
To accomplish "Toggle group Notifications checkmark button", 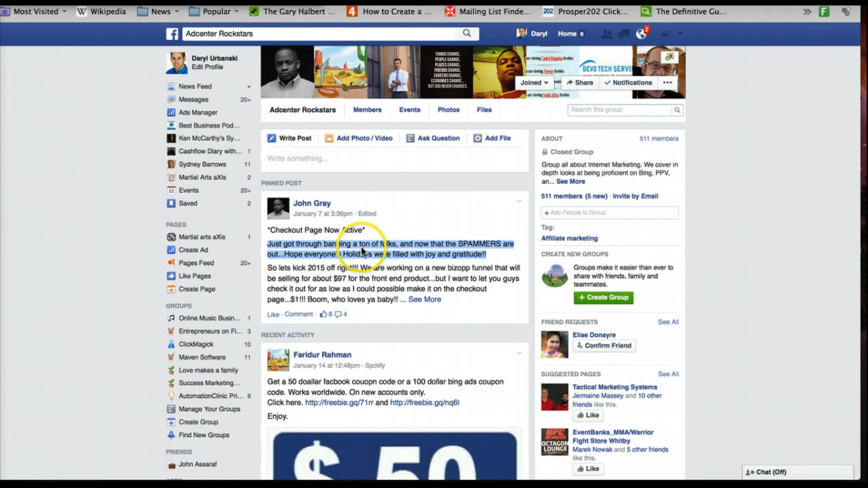I will tap(628, 83).
